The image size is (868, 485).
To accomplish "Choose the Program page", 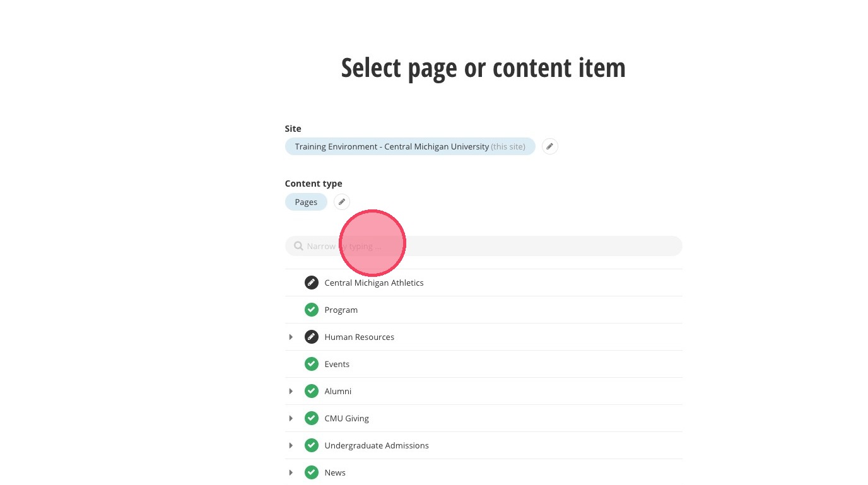I will pos(341,310).
